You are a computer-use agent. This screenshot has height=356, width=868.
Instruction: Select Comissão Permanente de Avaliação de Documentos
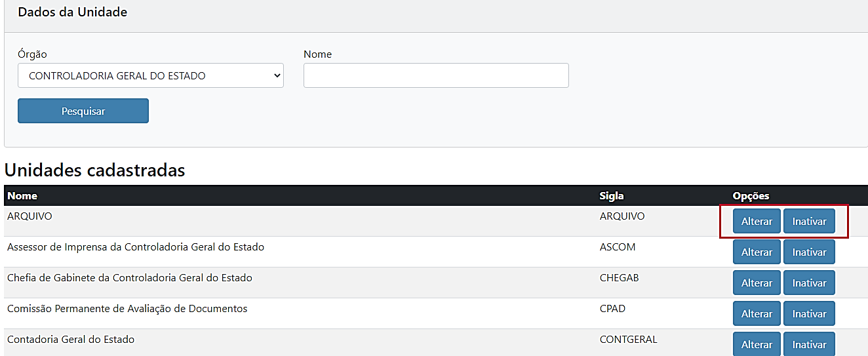pos(127,309)
